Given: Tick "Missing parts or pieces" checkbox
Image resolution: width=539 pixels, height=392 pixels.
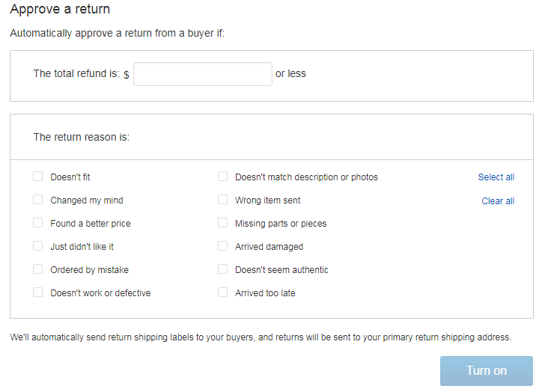Looking at the screenshot, I should pos(222,223).
